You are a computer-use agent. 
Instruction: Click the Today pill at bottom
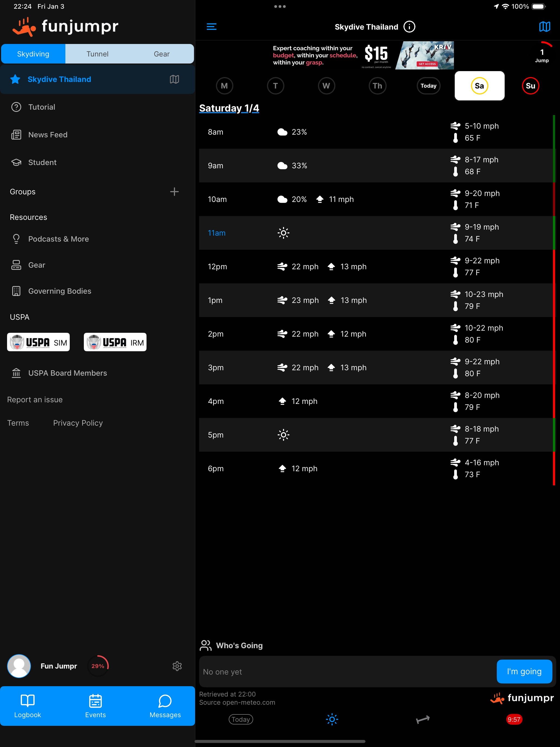(x=241, y=719)
